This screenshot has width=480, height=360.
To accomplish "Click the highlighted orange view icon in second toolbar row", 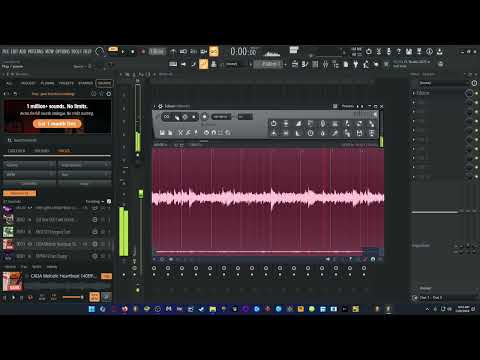I will (x=203, y=64).
